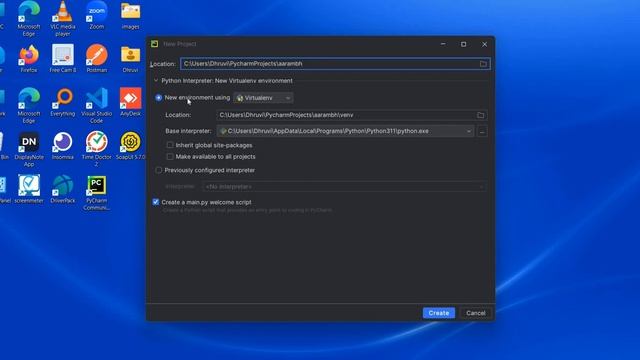Viewport: 640px width, 360px height.
Task: Launch AnyDesk from the desktop
Action: click(131, 102)
